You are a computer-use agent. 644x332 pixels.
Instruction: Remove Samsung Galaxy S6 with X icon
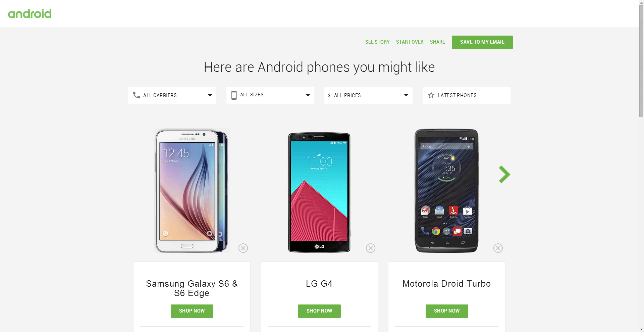(x=243, y=248)
